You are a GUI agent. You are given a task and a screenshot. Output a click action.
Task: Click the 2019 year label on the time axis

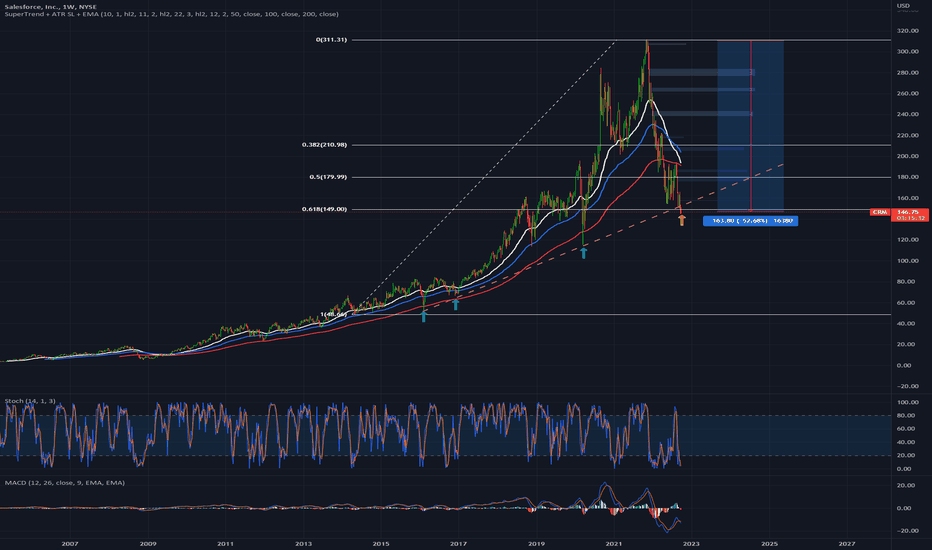536,543
